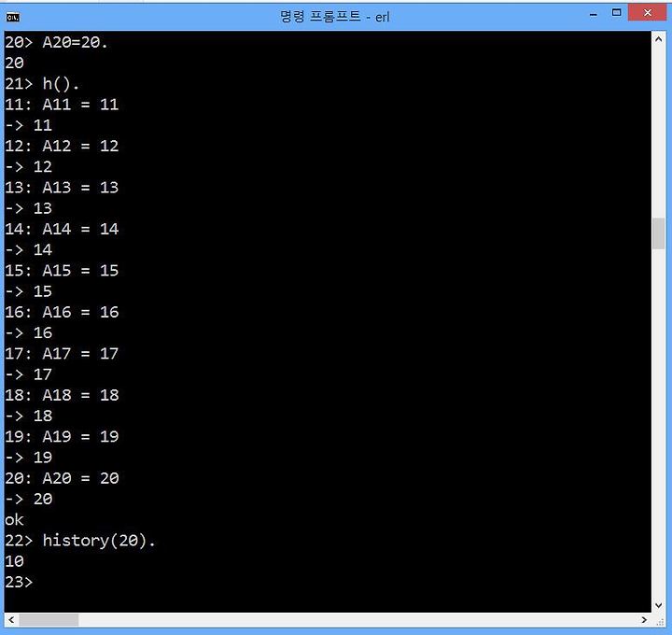672x635 pixels.
Task: Click the '23>' prompt line
Action: [19, 583]
